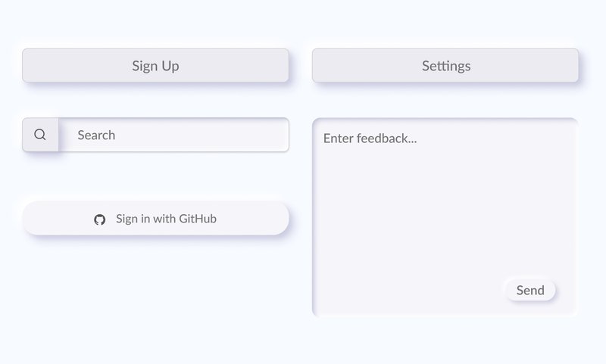
Task: Tap the search icon beside Search field
Action: (x=40, y=135)
